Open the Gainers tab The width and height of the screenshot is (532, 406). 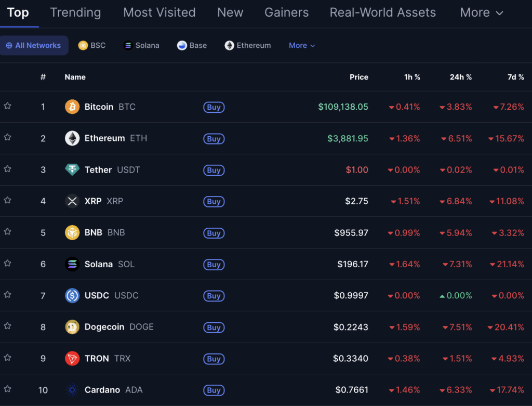tap(286, 12)
